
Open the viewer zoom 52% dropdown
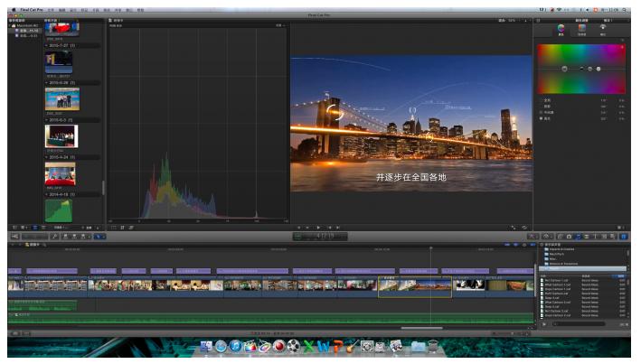pyautogui.click(x=514, y=19)
